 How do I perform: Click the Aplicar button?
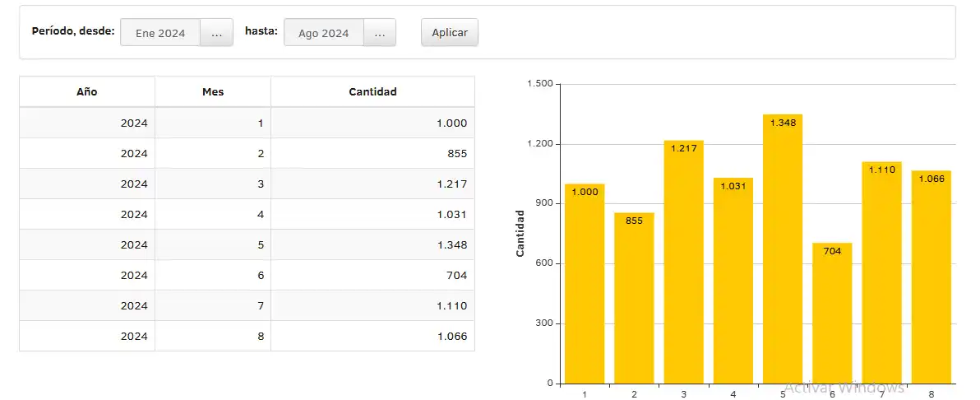point(449,33)
